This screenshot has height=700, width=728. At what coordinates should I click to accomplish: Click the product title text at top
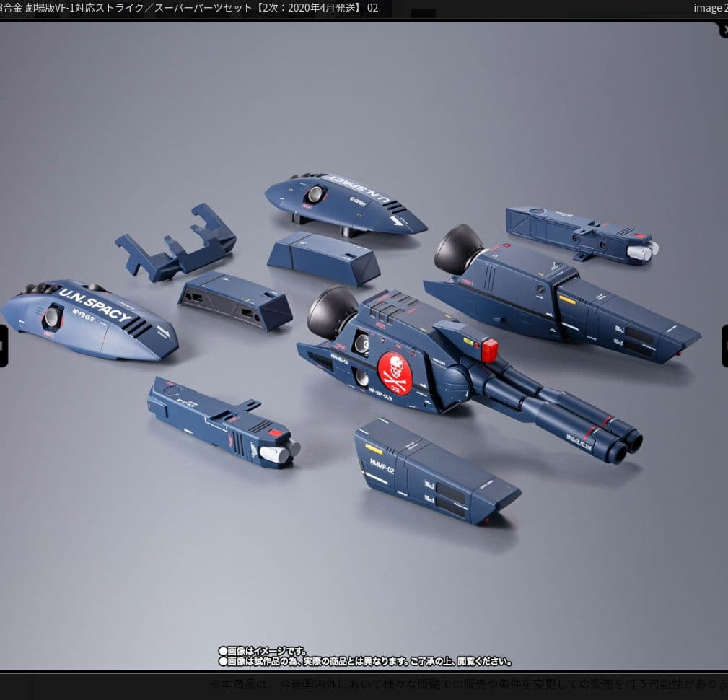[189, 8]
